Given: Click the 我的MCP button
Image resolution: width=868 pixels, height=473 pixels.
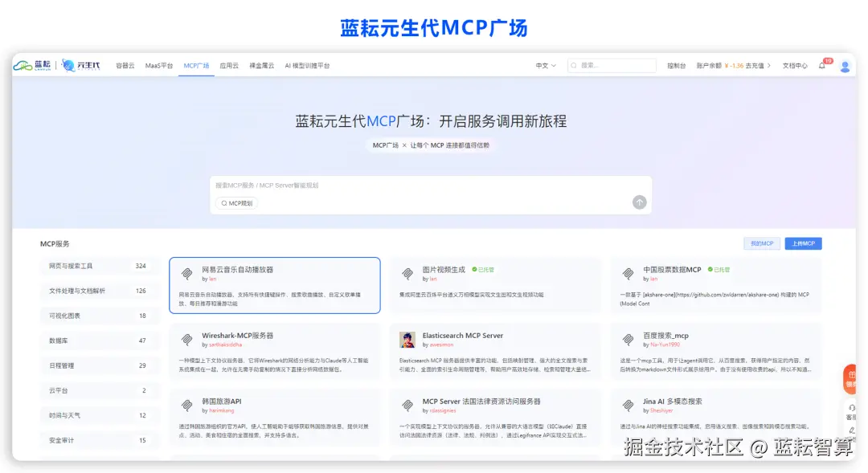Looking at the screenshot, I should [762, 243].
